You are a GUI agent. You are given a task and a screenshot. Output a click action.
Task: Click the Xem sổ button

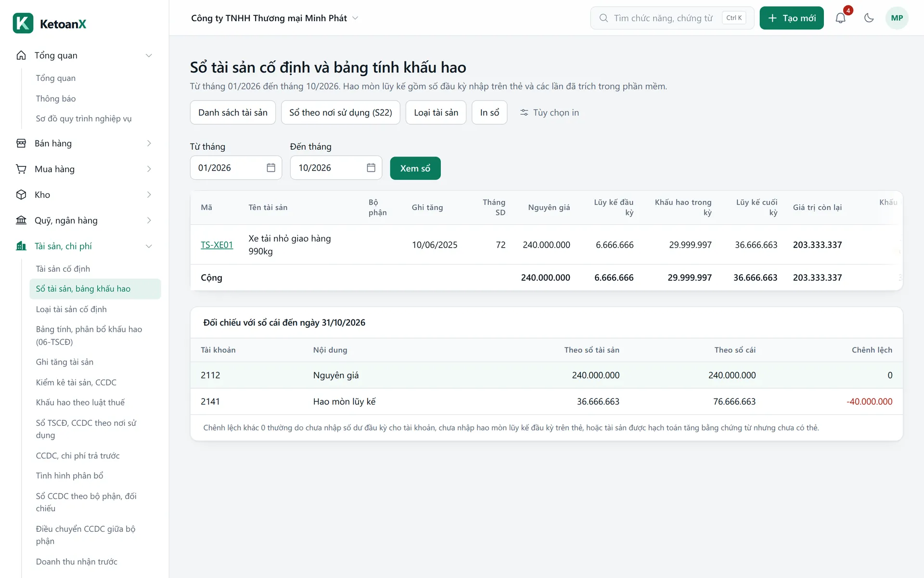coord(415,168)
